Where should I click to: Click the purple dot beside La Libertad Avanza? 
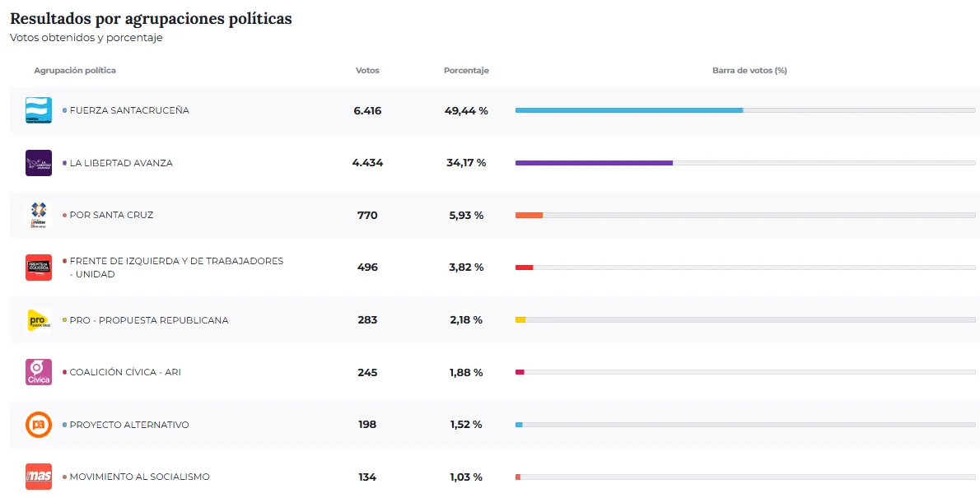[x=64, y=163]
